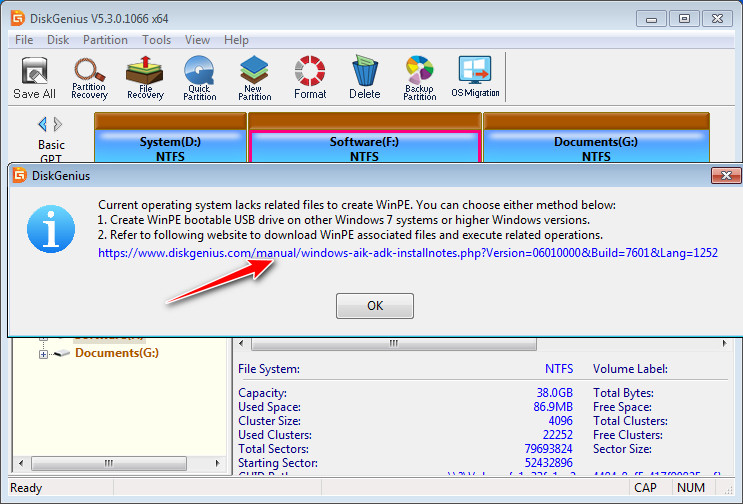Click the Volume Label field label
The width and height of the screenshot is (743, 504).
tap(630, 369)
